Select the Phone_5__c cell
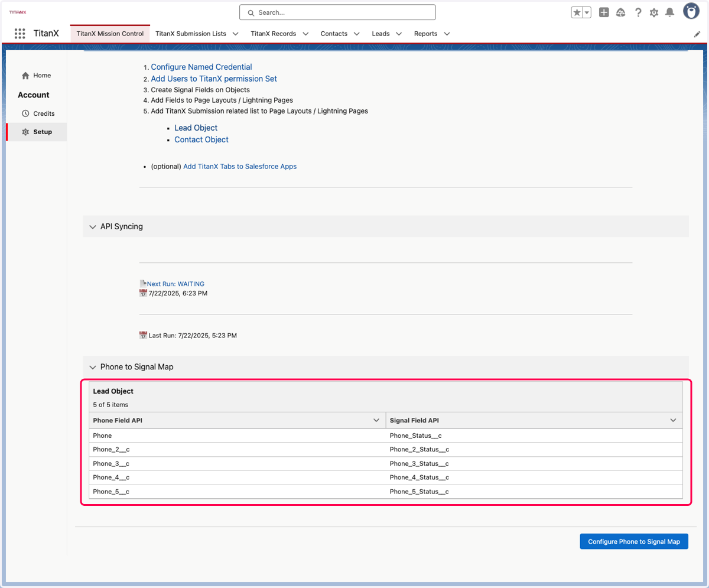Image resolution: width=709 pixels, height=588 pixels. click(x=238, y=492)
